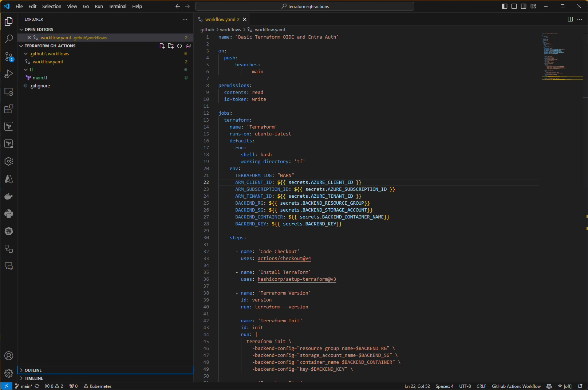Open the Selection menu
588x390 pixels.
point(52,6)
